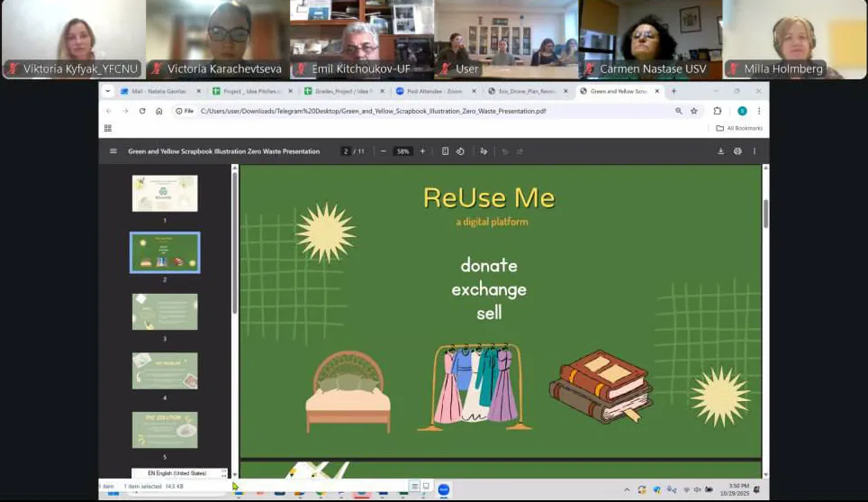This screenshot has height=502, width=868.
Task: Show hidden system tray icons chevron
Action: (627, 489)
